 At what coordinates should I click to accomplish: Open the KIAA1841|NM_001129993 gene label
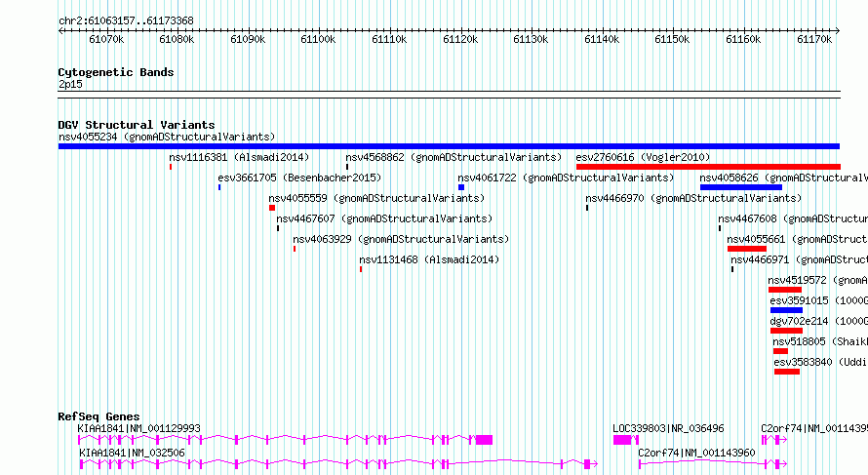[138, 428]
